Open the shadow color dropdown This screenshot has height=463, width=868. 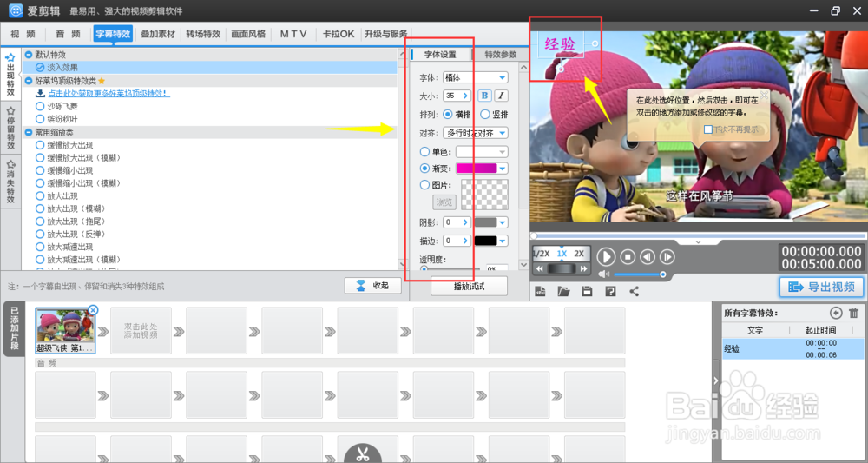(503, 222)
